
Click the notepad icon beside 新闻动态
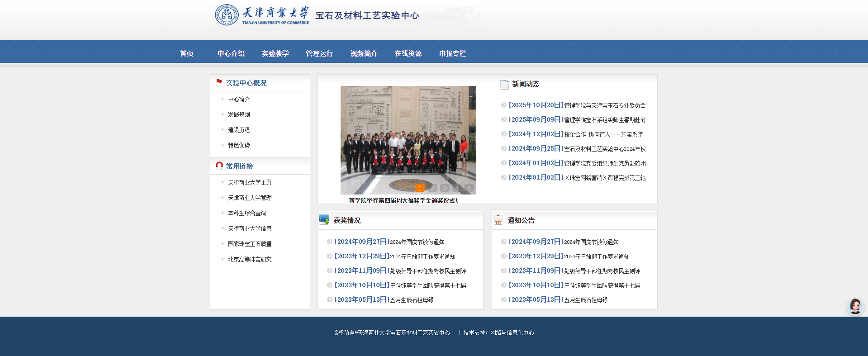(504, 85)
